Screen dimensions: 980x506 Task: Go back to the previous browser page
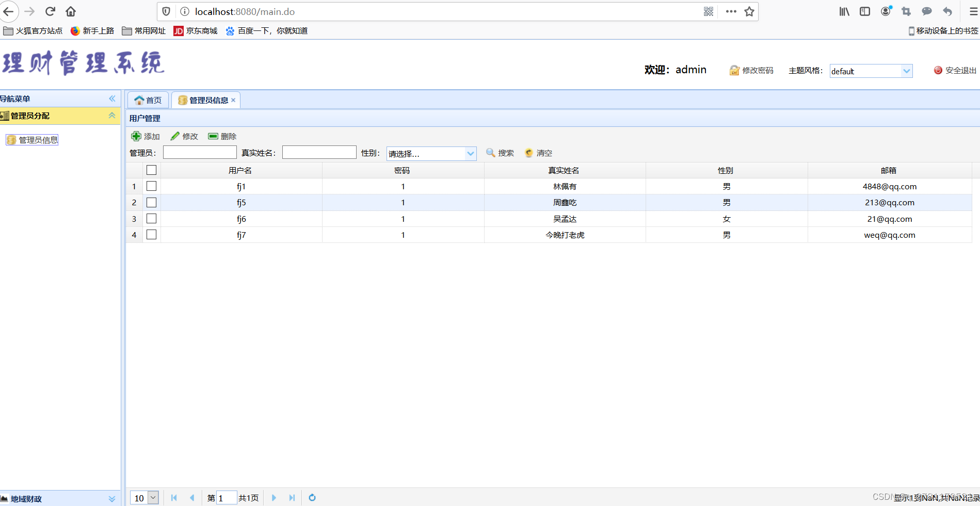(8, 11)
